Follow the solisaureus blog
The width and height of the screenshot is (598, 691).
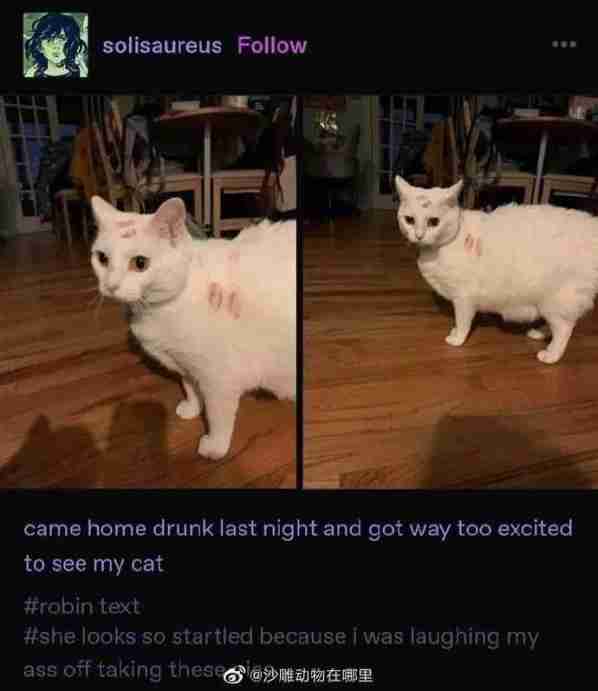coord(272,45)
